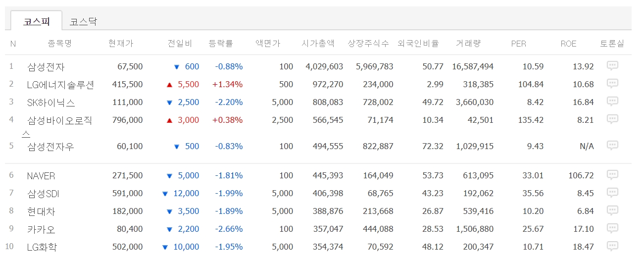This screenshot has height=262, width=644.
Task: Select LG에너지솔루션 change rate +1.34%
Action: tap(228, 84)
